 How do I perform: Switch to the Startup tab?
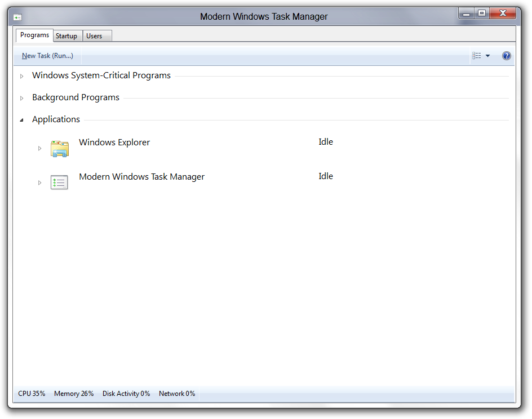pyautogui.click(x=66, y=36)
